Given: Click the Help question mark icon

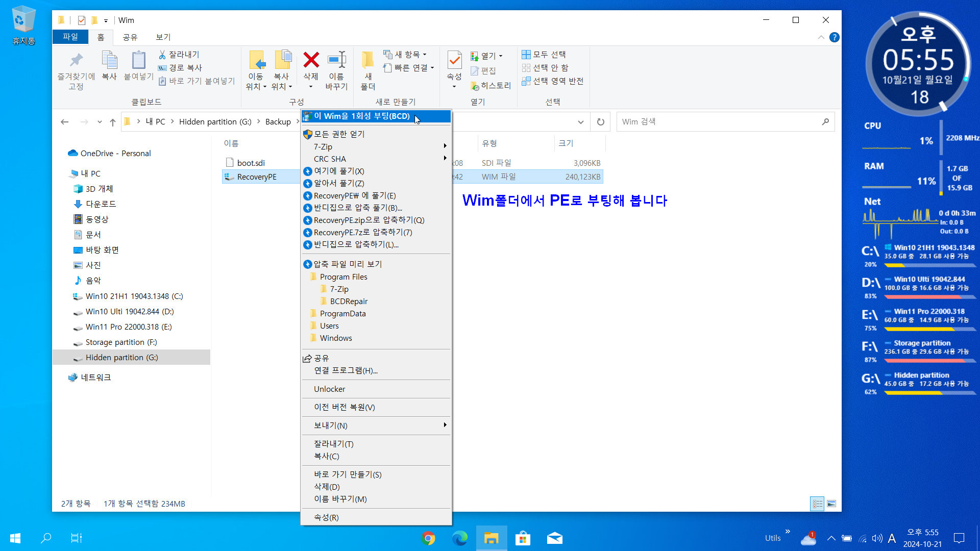Looking at the screenshot, I should click(x=835, y=37).
